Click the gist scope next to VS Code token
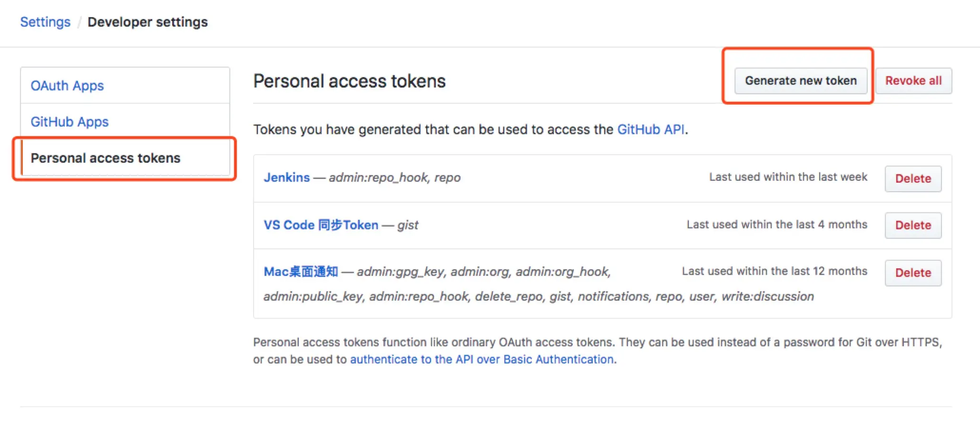The width and height of the screenshot is (980, 431). pyautogui.click(x=408, y=225)
